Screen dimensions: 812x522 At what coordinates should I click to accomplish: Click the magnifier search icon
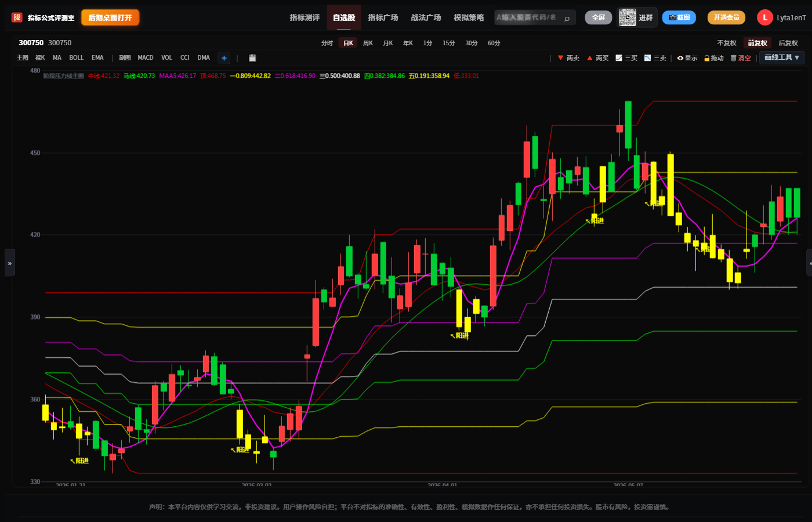567,18
